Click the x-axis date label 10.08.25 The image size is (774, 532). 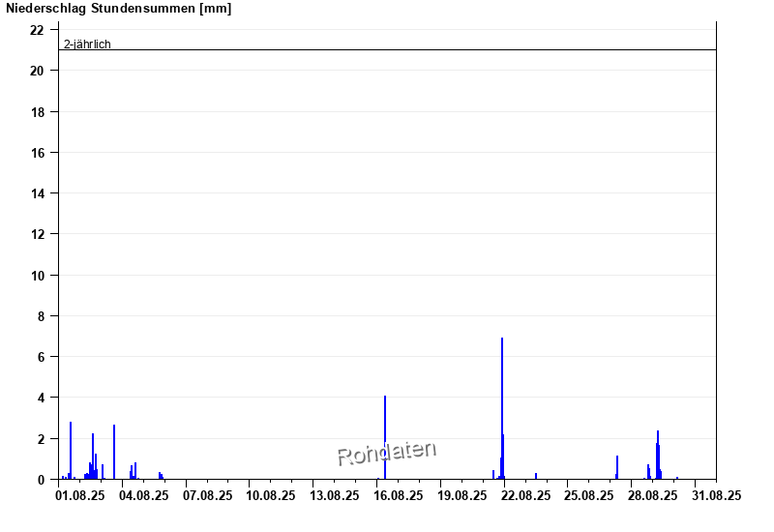[x=271, y=495]
